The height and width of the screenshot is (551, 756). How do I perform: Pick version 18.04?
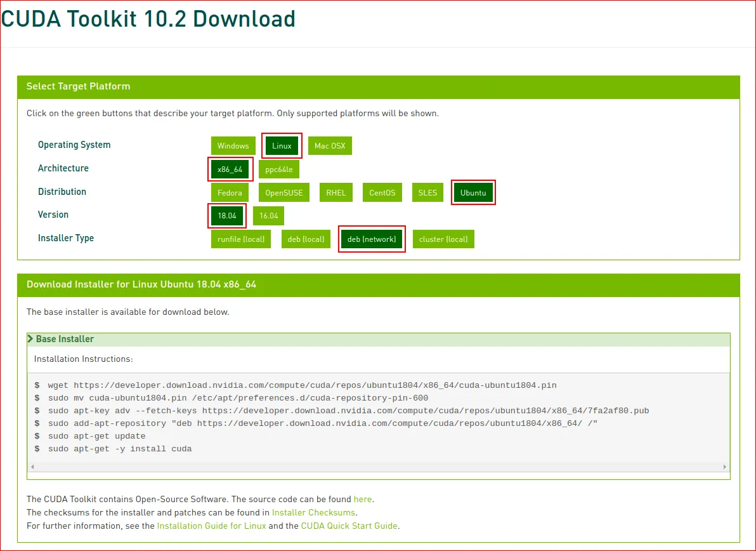tap(226, 216)
